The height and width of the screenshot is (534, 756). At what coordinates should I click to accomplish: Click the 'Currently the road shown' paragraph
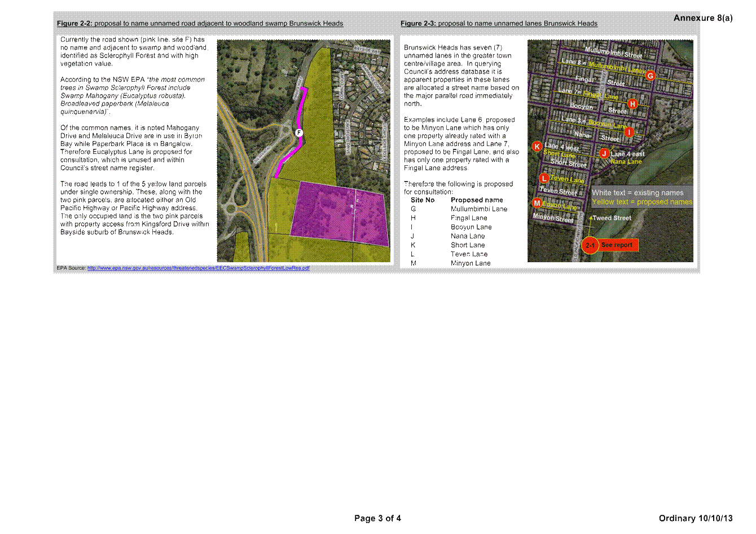pyautogui.click(x=134, y=52)
